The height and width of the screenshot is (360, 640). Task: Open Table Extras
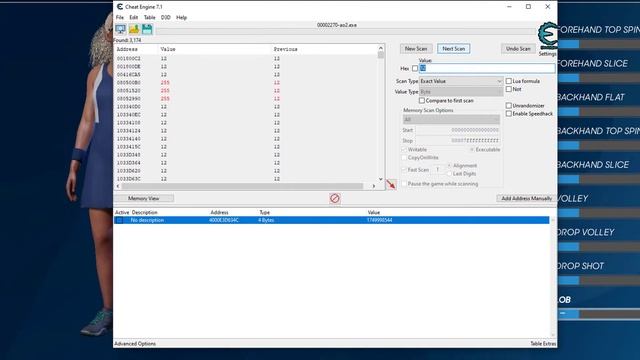543,344
